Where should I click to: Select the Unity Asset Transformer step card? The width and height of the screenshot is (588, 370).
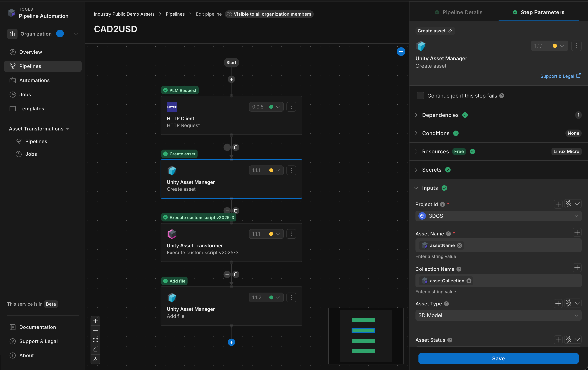[231, 243]
